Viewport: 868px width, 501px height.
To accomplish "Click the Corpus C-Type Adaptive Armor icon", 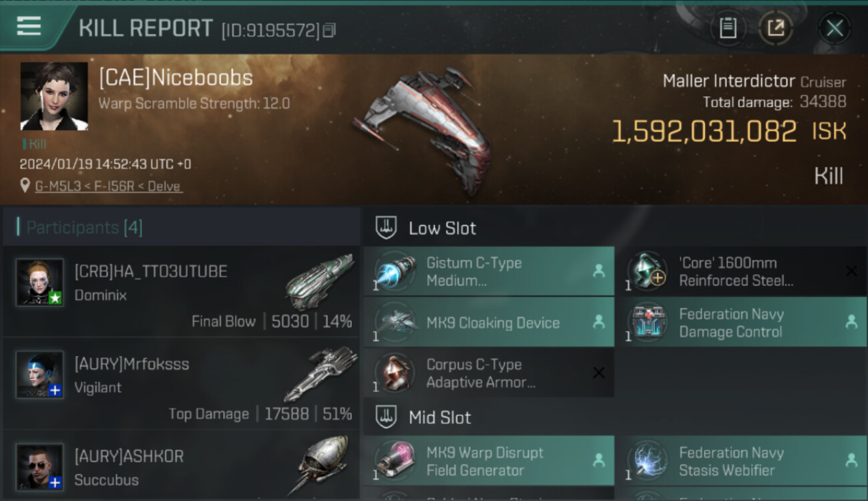I will pyautogui.click(x=396, y=373).
